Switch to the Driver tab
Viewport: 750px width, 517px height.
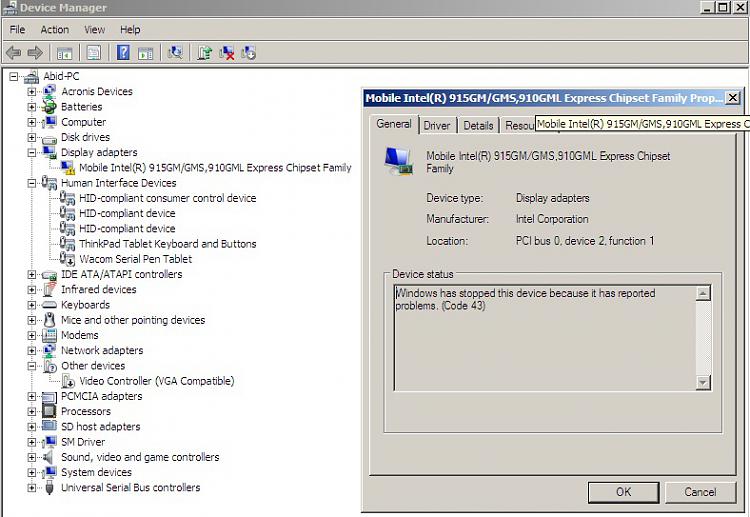coord(437,125)
